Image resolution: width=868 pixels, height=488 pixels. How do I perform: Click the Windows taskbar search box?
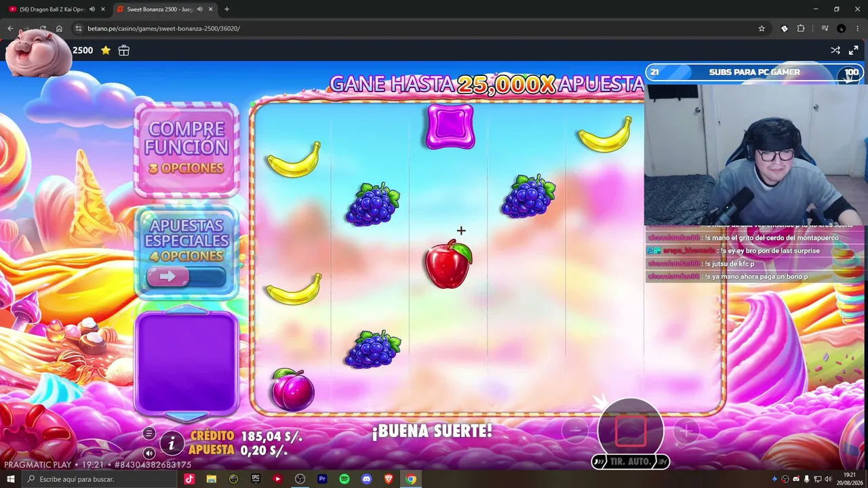point(100,479)
